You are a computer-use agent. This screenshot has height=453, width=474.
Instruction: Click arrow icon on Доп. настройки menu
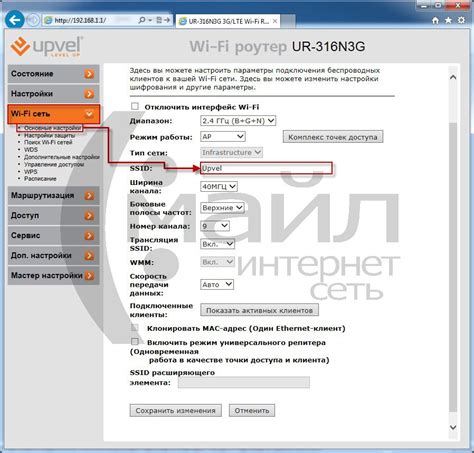click(x=89, y=255)
